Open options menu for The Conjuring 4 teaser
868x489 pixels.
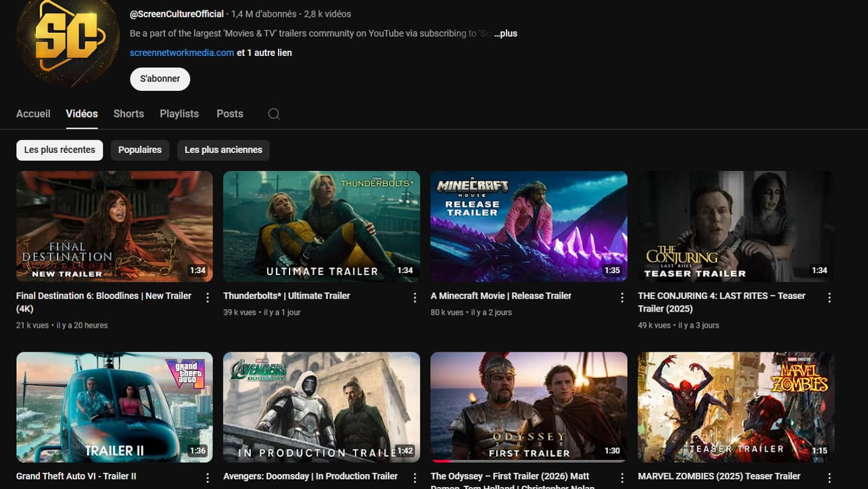click(829, 297)
